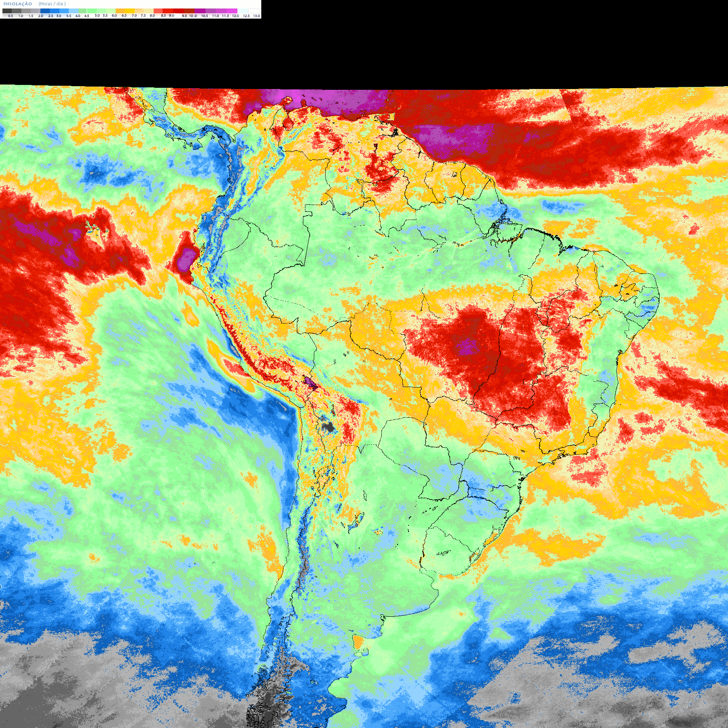Click the '8.5' legend value
This screenshot has height=728, width=728.
coord(163,15)
